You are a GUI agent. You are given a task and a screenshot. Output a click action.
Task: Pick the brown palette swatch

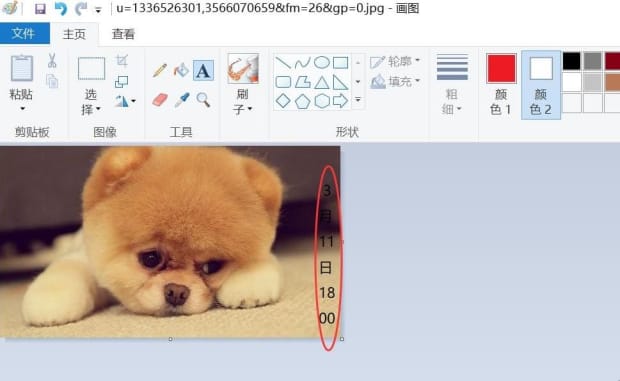click(x=612, y=82)
